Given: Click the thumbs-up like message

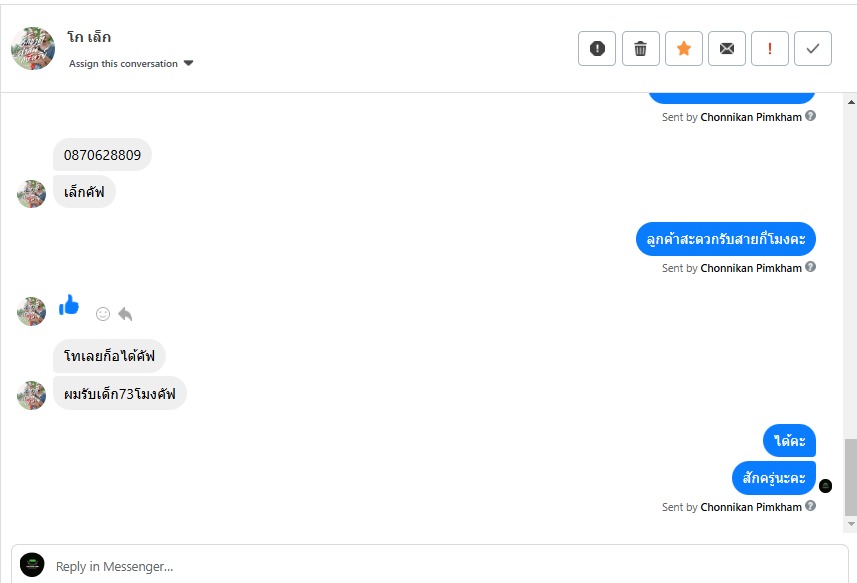Looking at the screenshot, I should coord(69,306).
